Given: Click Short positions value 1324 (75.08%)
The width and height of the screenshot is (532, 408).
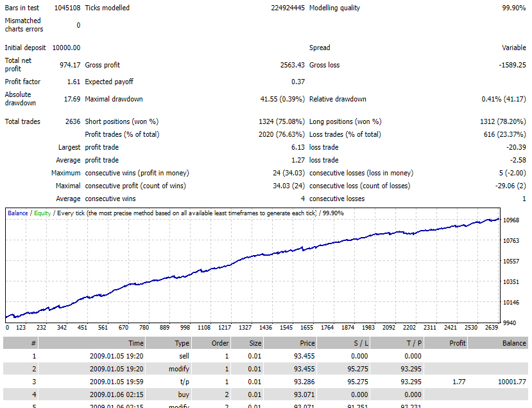Looking at the screenshot, I should (x=282, y=121).
